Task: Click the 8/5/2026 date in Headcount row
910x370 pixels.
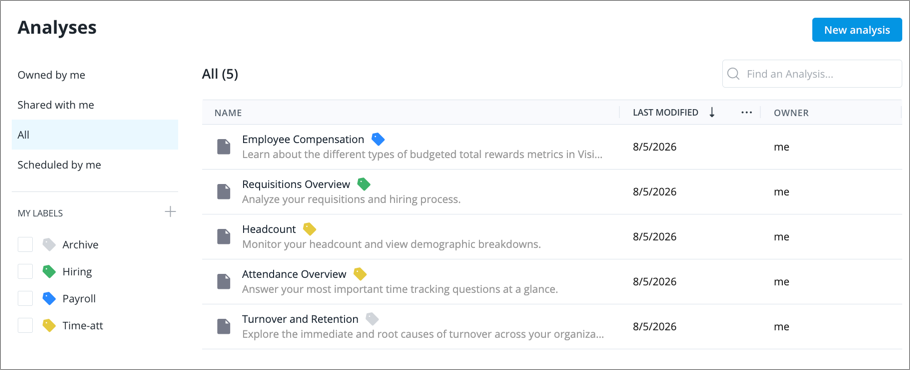Action: (x=655, y=237)
